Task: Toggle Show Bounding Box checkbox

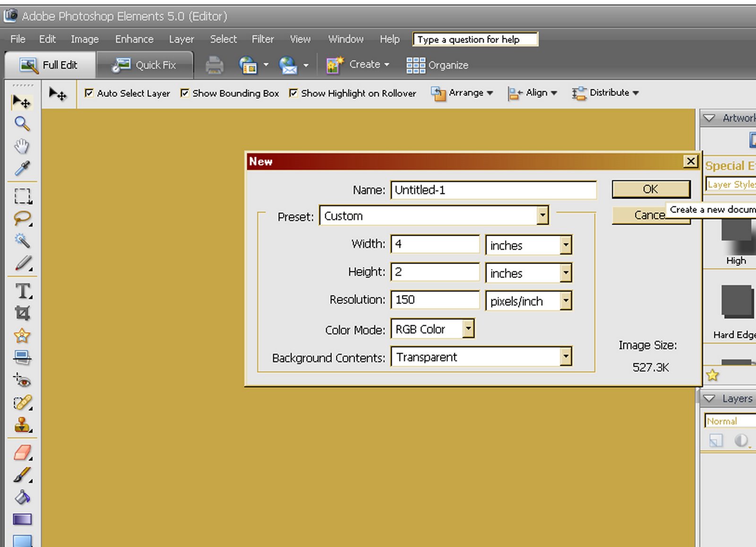Action: [x=185, y=93]
